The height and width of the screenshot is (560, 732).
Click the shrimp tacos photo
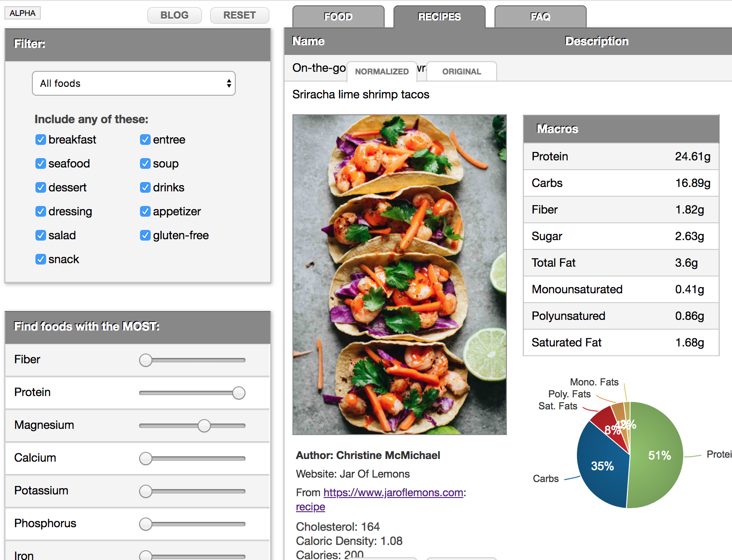[400, 275]
